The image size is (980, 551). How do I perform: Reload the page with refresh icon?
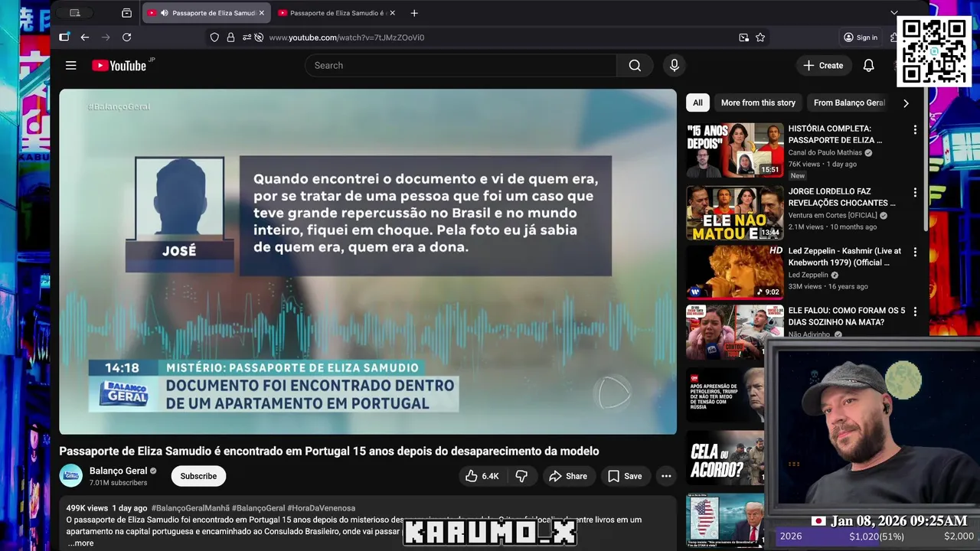pyautogui.click(x=126, y=37)
